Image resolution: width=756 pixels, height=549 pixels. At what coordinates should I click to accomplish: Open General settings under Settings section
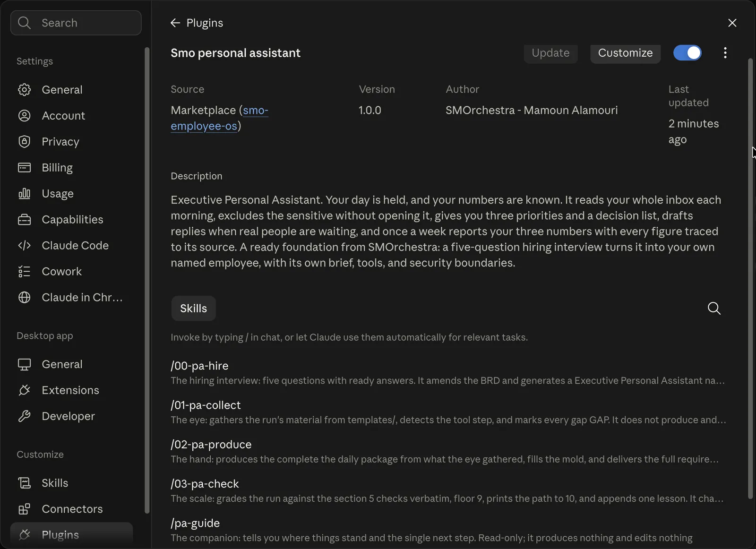71,90
